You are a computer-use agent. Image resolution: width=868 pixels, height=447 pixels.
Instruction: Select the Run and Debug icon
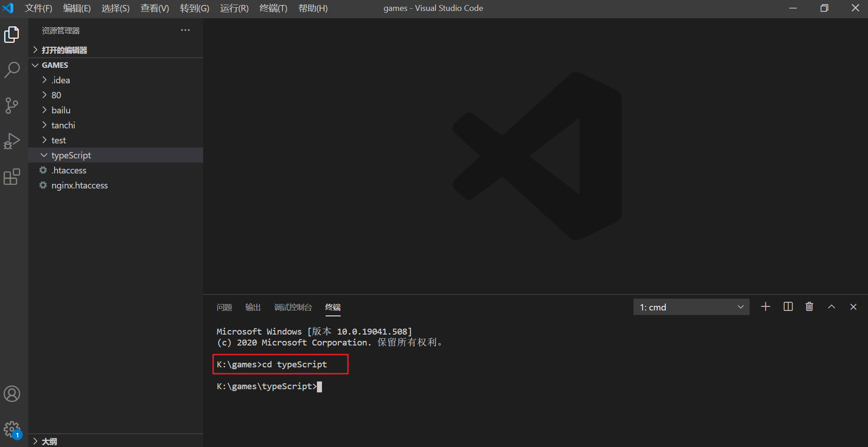coord(12,141)
